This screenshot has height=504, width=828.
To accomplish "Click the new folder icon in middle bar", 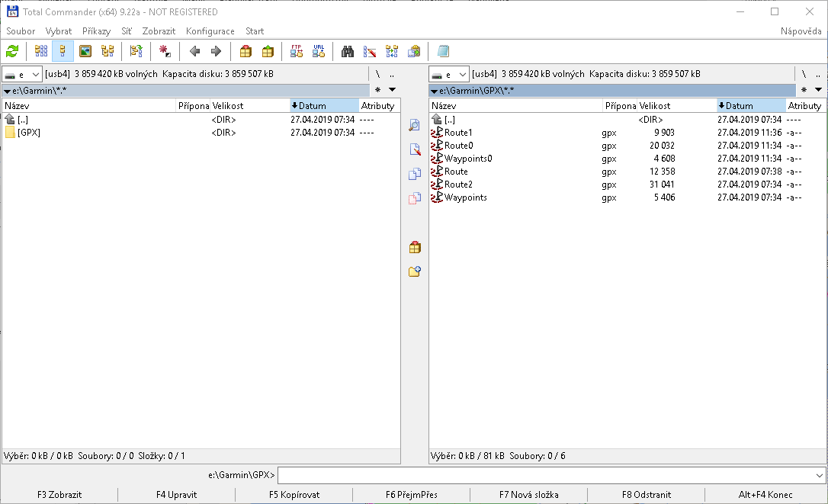I will click(415, 271).
